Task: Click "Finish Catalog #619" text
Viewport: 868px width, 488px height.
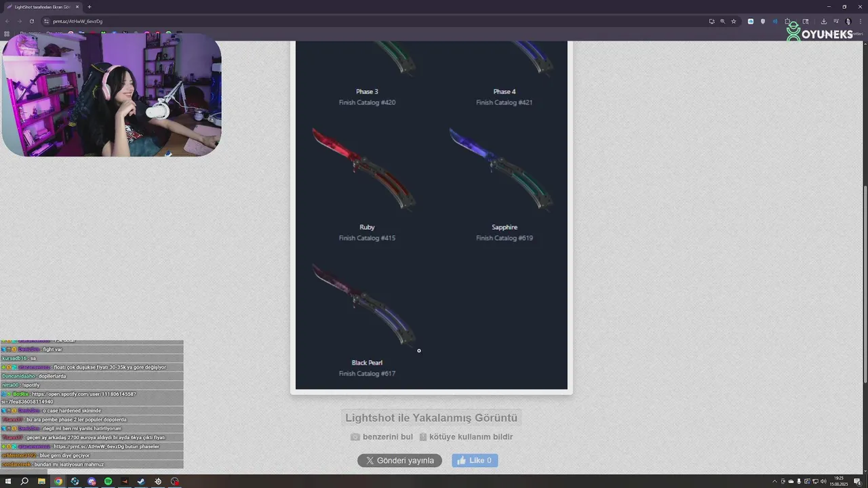Action: [505, 238]
